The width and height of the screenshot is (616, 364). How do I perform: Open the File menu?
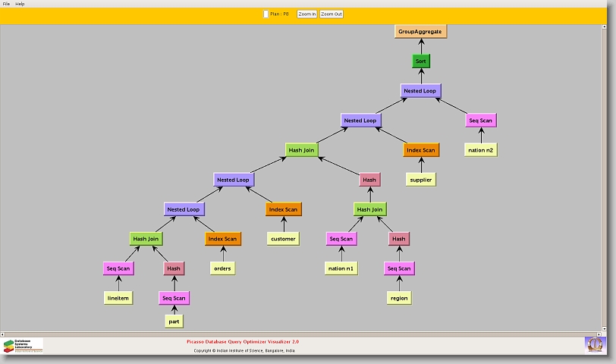(6, 4)
